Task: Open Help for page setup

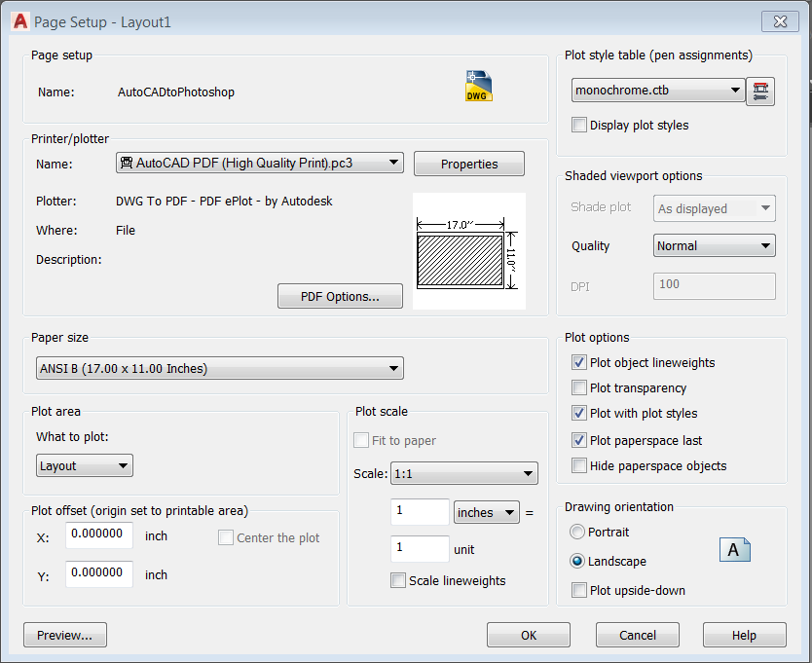Action: (744, 635)
